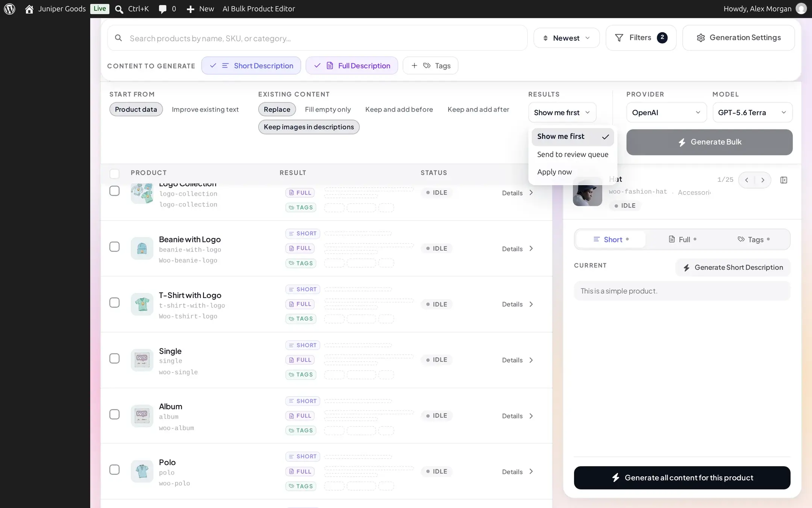The height and width of the screenshot is (508, 812).
Task: Switch to the Full tab
Action: [682, 240]
